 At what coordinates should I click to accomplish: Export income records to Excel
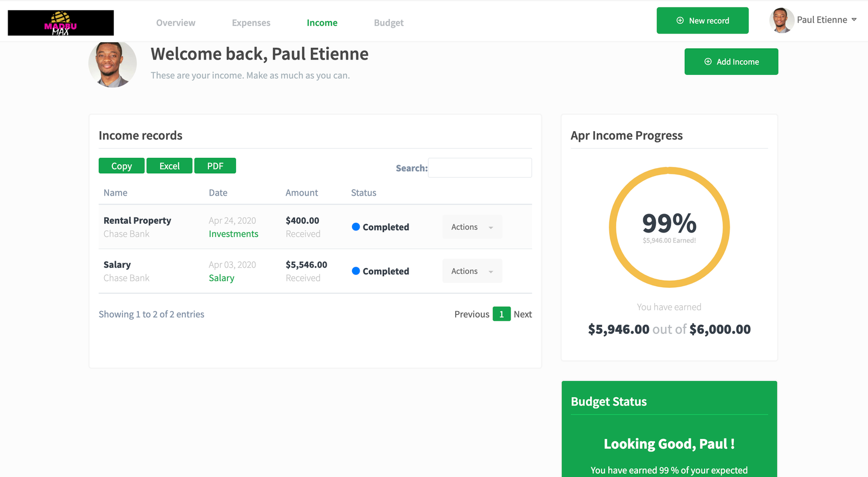click(169, 166)
